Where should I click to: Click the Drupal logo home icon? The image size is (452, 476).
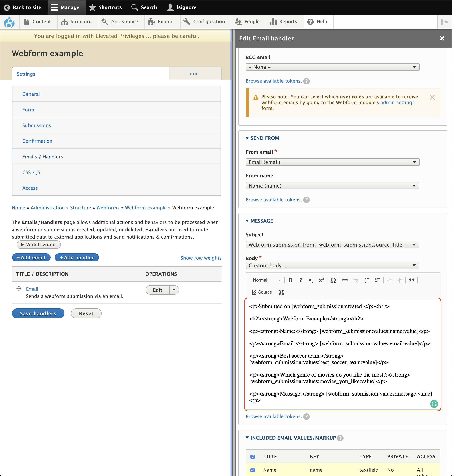click(9, 22)
